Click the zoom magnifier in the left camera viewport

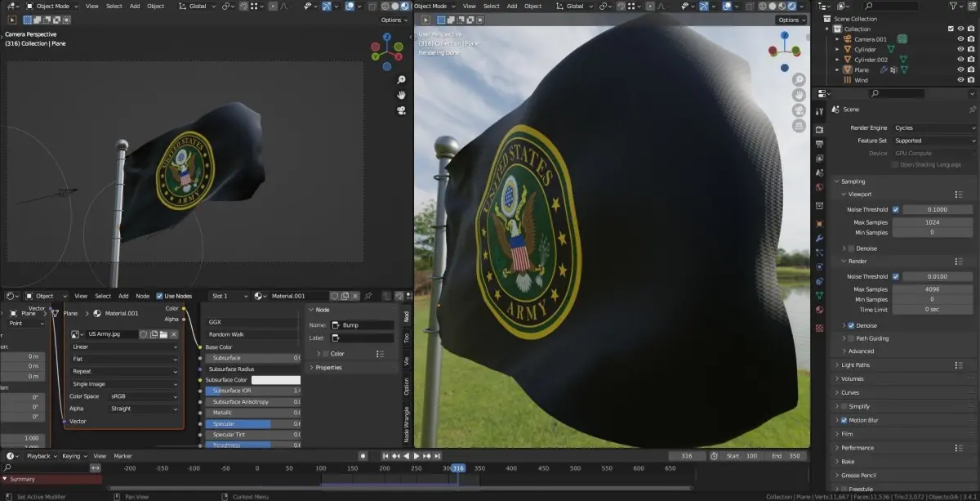(x=401, y=79)
